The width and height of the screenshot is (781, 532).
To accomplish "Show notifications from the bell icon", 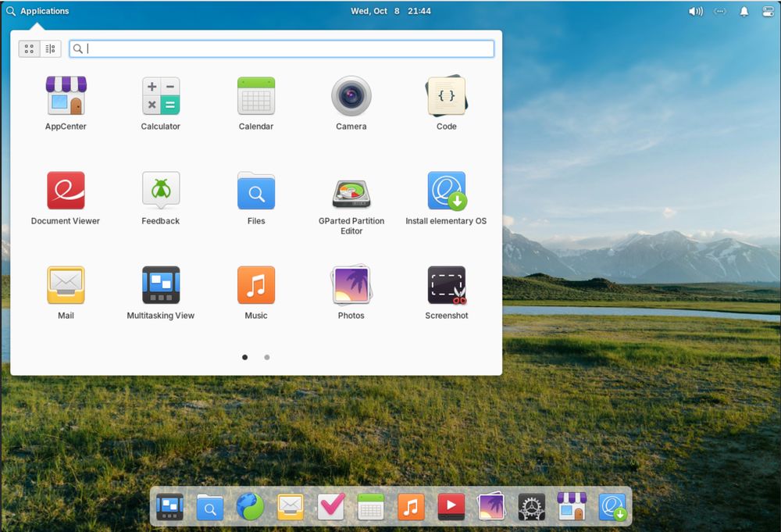I will tap(744, 11).
